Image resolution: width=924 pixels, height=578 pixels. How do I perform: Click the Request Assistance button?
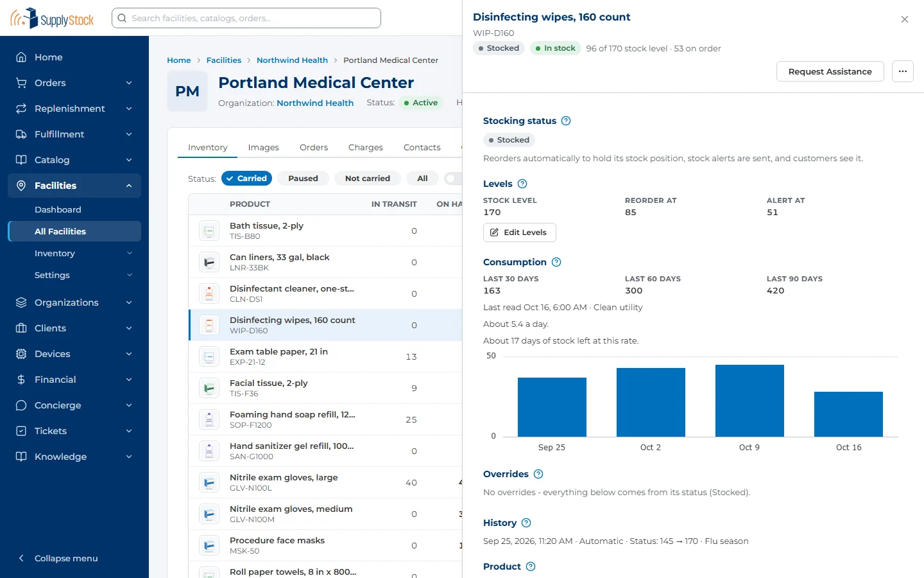[x=830, y=71]
